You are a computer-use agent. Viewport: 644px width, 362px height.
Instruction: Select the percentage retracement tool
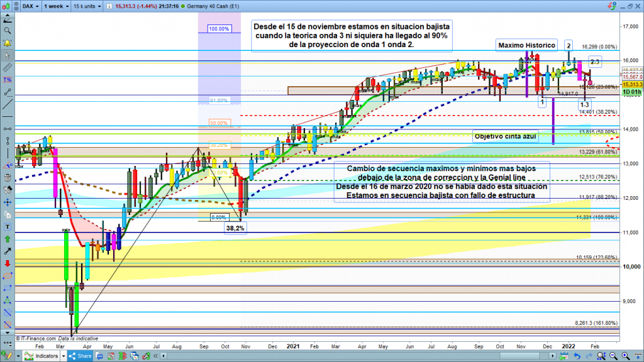8,80
